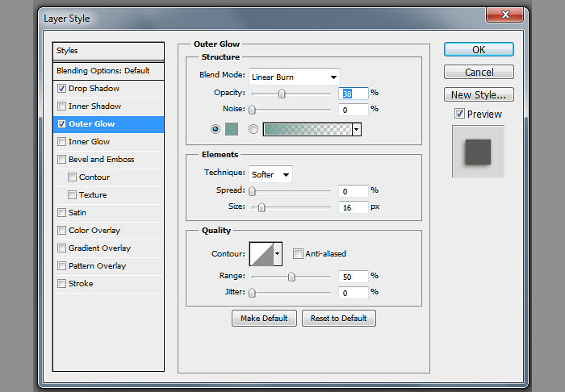The image size is (565, 392).
Task: Select the Inner Shadow style label
Action: coord(94,106)
